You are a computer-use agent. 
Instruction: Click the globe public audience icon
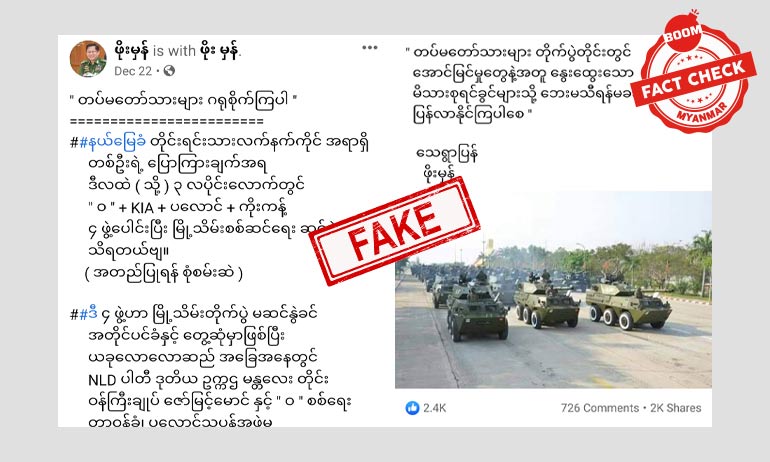pos(169,71)
